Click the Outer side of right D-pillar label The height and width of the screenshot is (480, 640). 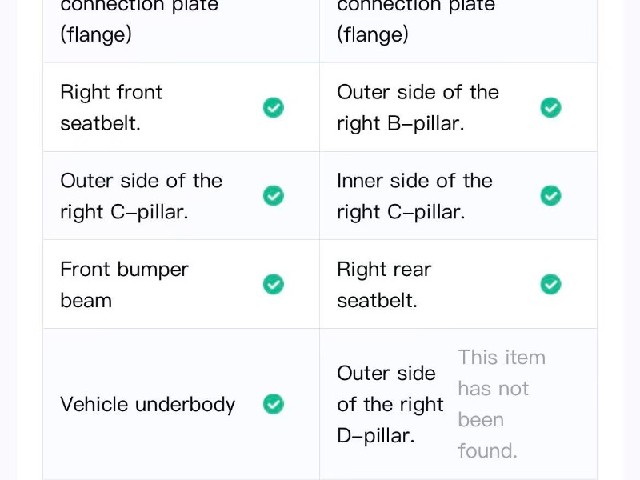(x=390, y=404)
